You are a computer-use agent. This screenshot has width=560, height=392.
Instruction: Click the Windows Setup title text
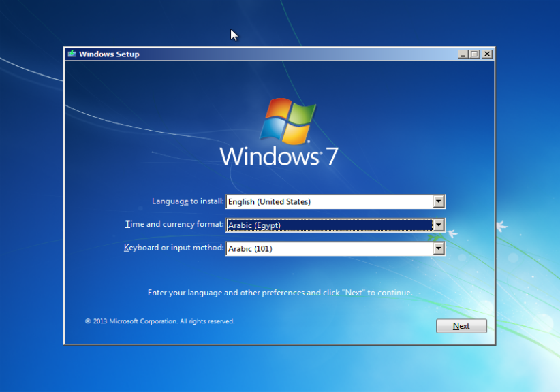click(109, 54)
